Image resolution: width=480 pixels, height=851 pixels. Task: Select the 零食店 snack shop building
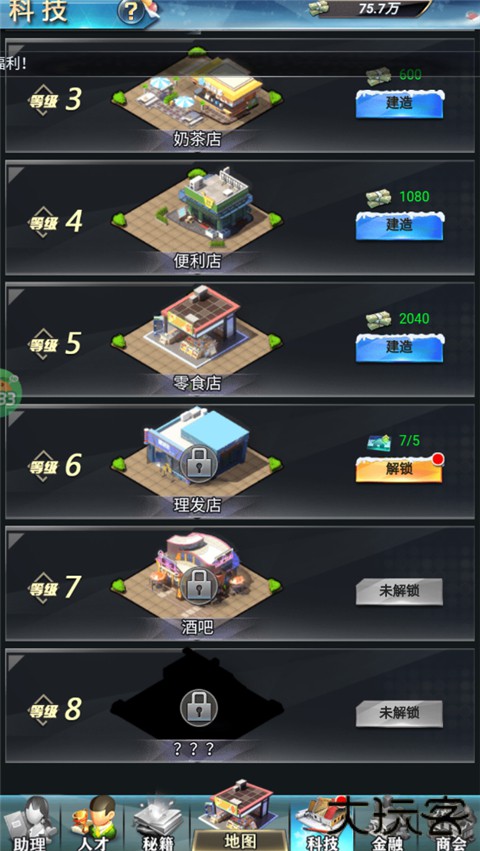pyautogui.click(x=198, y=332)
